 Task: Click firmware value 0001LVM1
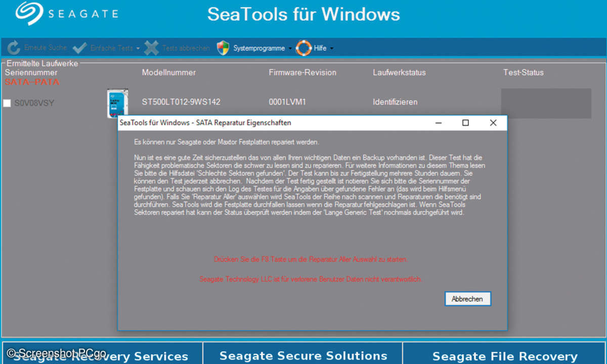point(287,102)
